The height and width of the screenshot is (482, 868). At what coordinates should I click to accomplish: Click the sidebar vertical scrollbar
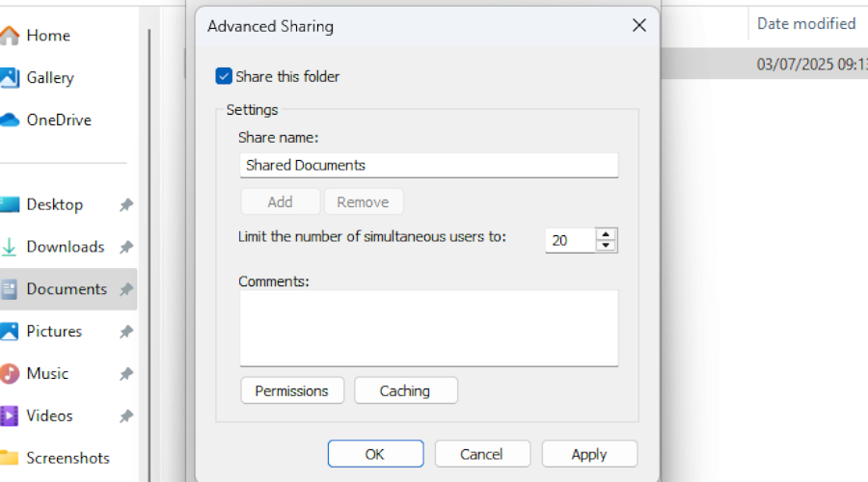pyautogui.click(x=149, y=254)
